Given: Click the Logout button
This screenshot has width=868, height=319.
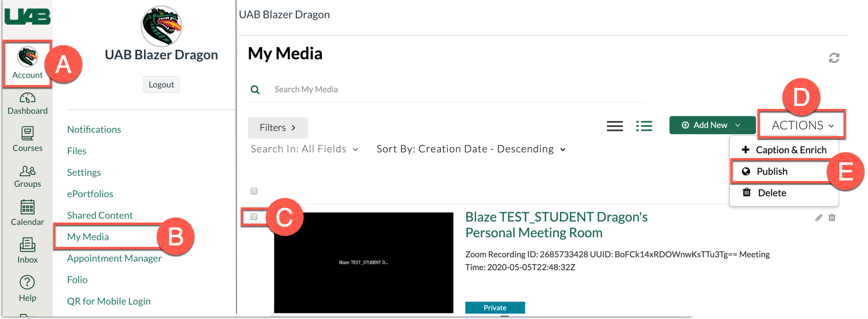Looking at the screenshot, I should 161,84.
